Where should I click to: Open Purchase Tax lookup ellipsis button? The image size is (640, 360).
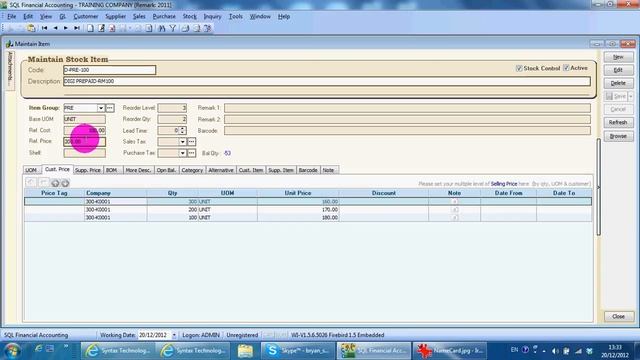click(x=191, y=153)
